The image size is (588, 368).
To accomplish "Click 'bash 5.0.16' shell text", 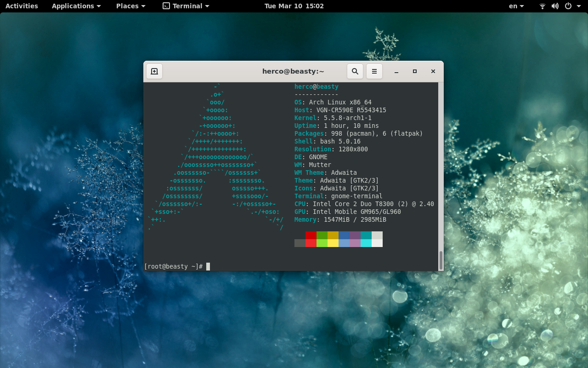I will click(340, 141).
